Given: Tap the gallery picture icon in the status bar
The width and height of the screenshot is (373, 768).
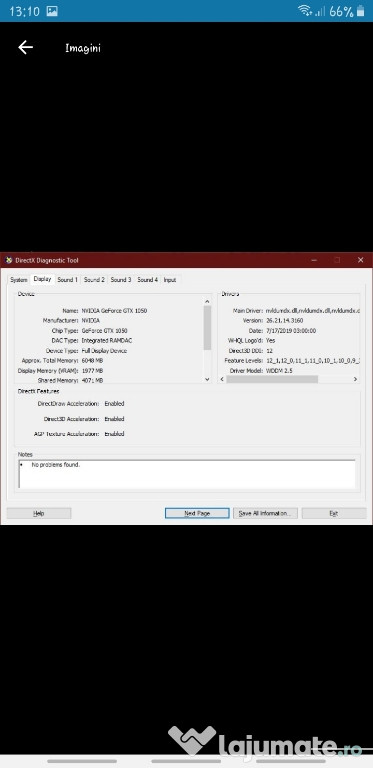Looking at the screenshot, I should (52, 11).
